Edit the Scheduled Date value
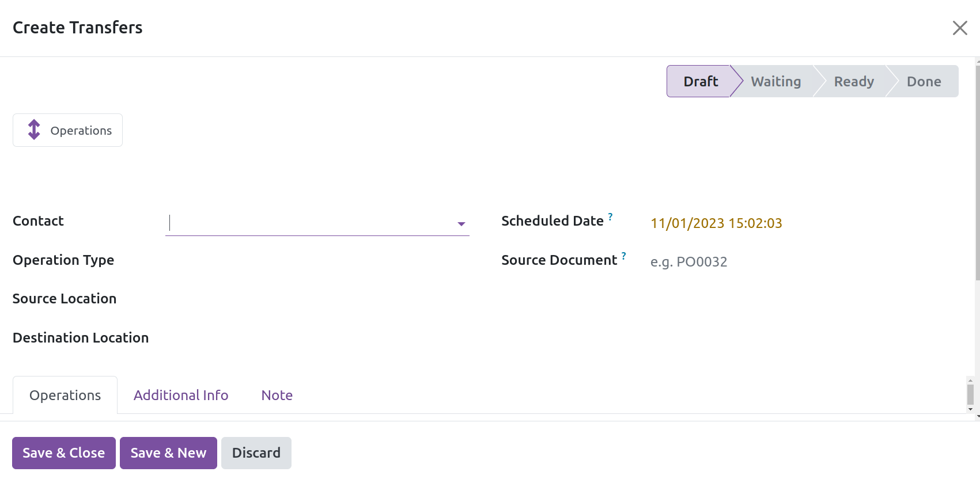Viewport: 980px width, 483px height. point(716,223)
